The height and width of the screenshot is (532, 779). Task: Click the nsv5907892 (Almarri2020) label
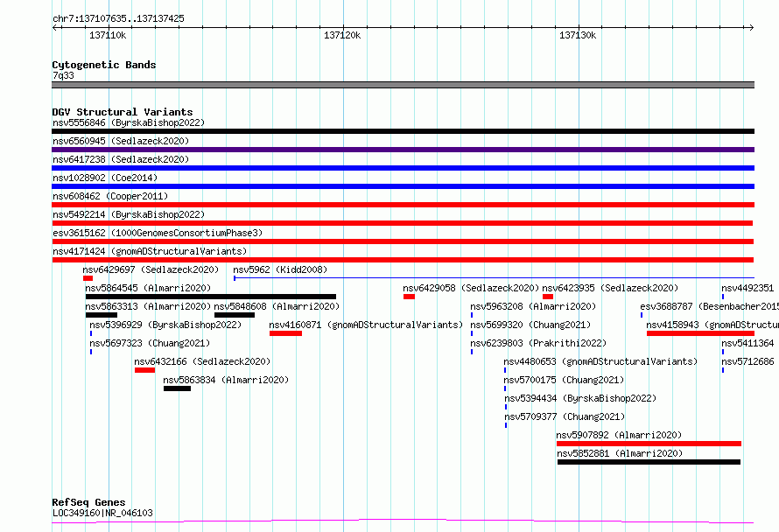[x=619, y=435]
